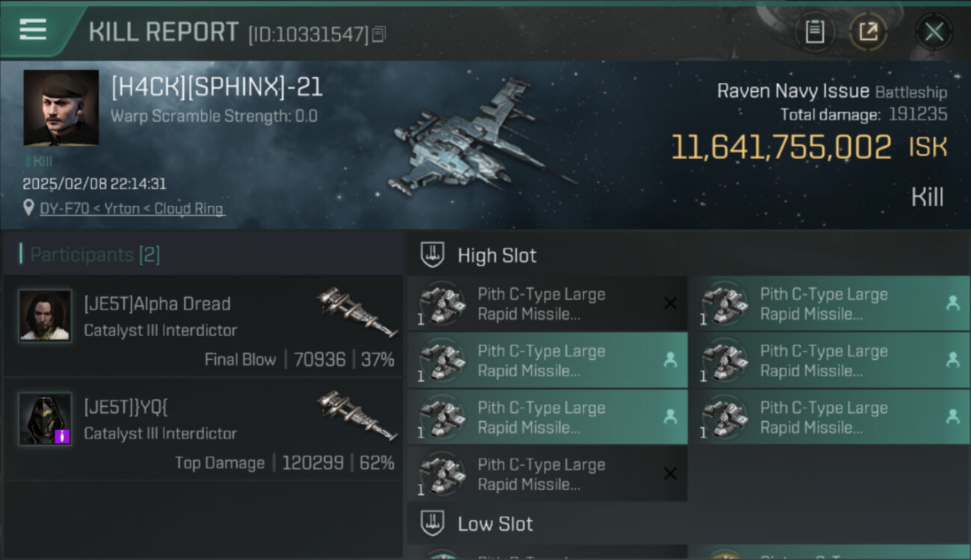Open the hamburger menu at top left
The image size is (971, 560).
(33, 30)
